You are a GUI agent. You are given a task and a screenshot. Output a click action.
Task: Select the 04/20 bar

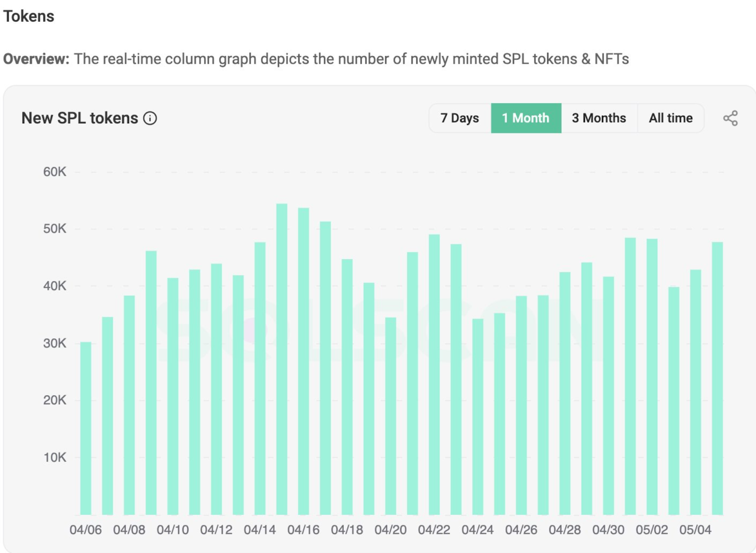[391, 416]
